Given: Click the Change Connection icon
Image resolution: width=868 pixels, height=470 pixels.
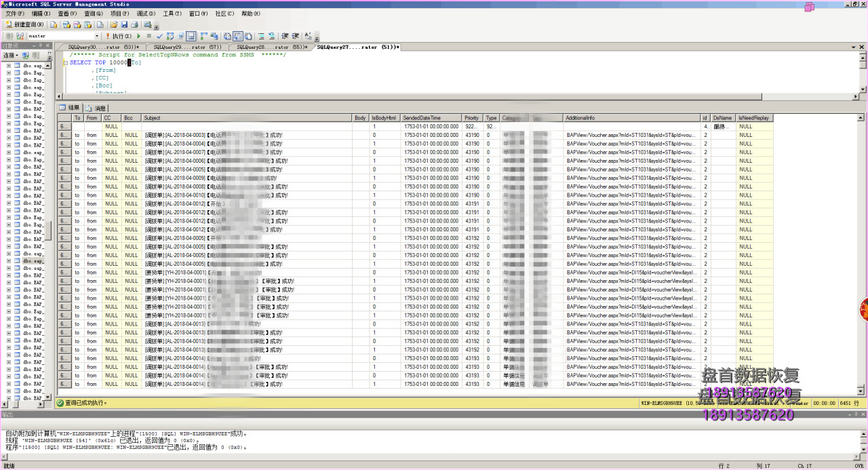Looking at the screenshot, I should click(20, 36).
